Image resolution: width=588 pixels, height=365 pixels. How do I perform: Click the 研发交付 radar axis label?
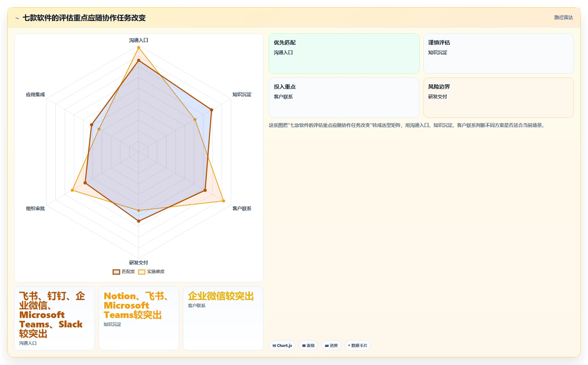[x=139, y=263]
